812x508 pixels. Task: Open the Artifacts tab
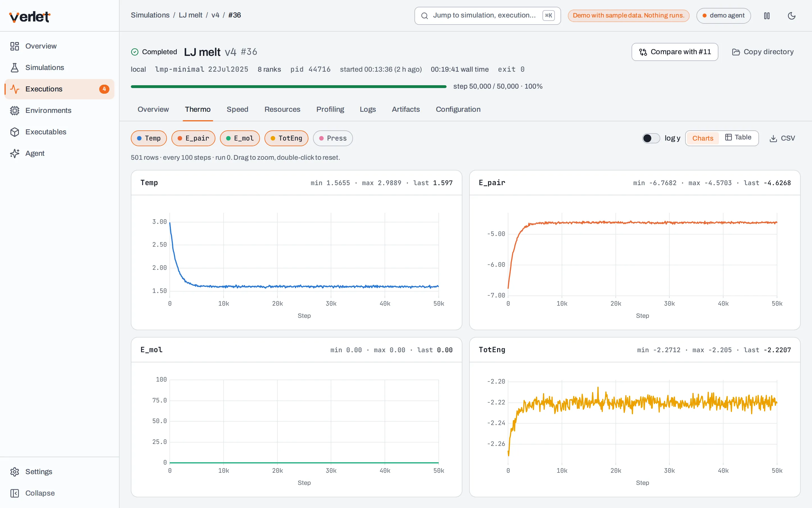[406, 109]
